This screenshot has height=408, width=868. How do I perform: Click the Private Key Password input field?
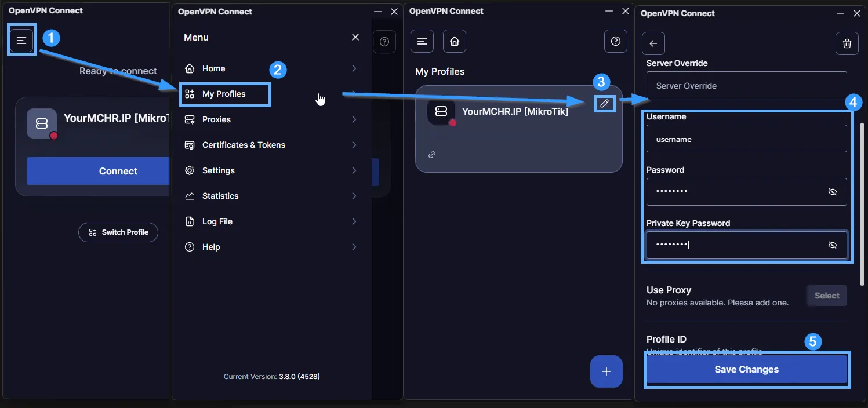point(747,245)
